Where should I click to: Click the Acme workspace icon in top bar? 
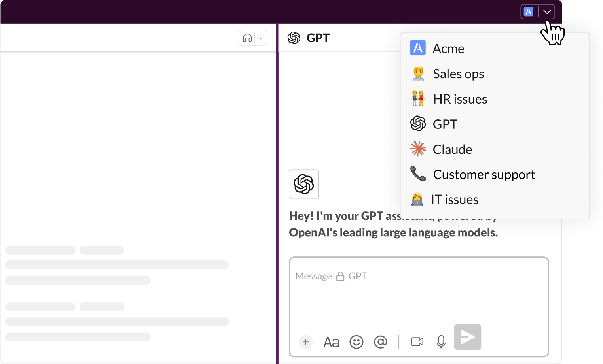pos(529,12)
